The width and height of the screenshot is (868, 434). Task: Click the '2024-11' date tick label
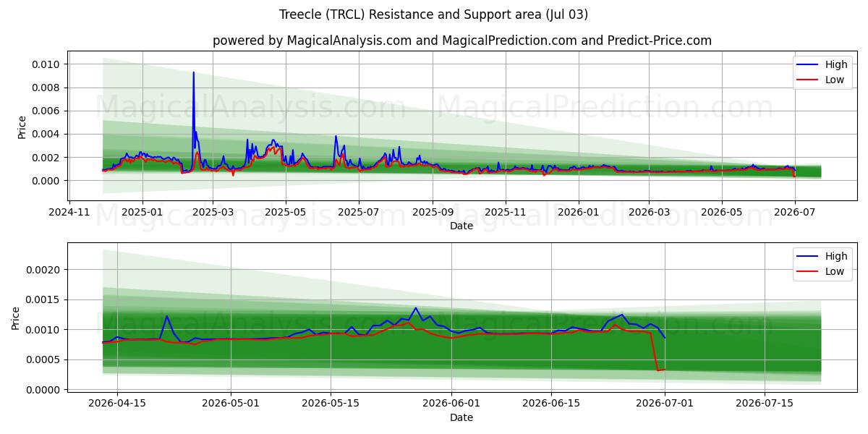pyautogui.click(x=69, y=212)
